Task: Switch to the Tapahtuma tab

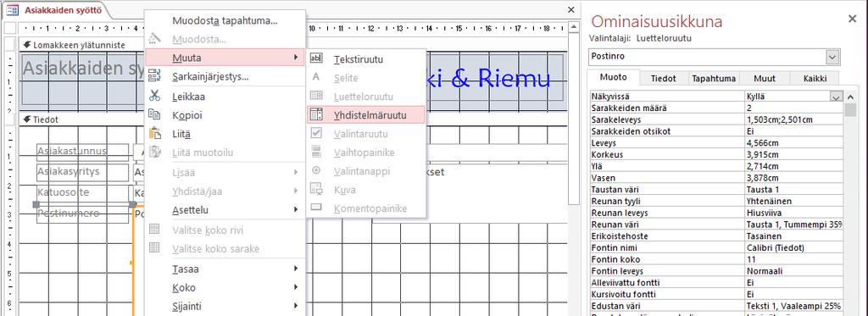Action: pos(714,79)
